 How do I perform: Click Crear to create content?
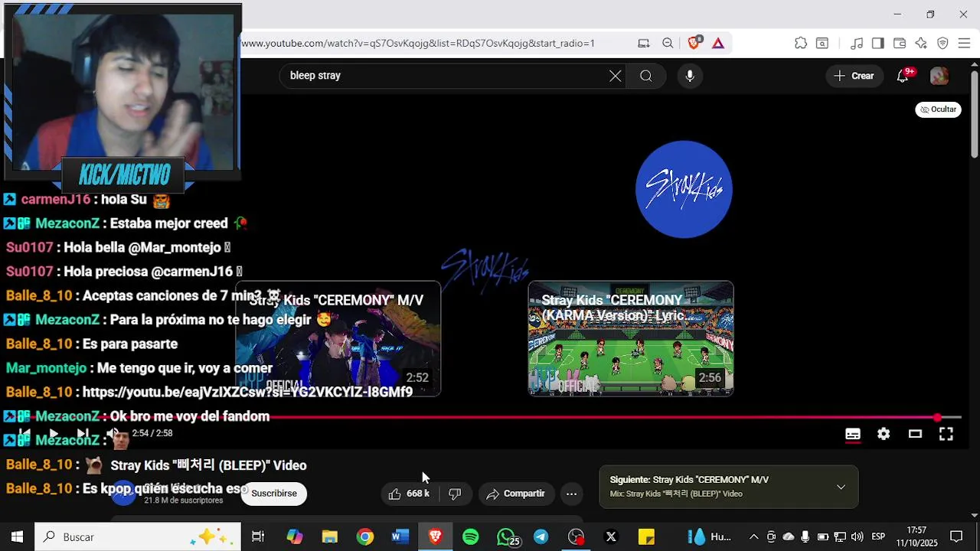[x=854, y=76]
